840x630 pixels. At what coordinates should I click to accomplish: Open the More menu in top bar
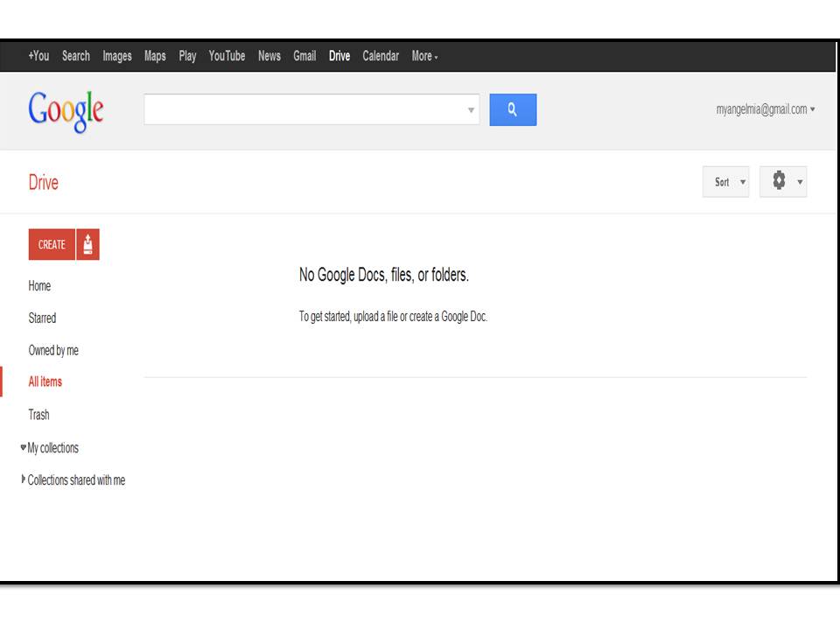click(424, 56)
